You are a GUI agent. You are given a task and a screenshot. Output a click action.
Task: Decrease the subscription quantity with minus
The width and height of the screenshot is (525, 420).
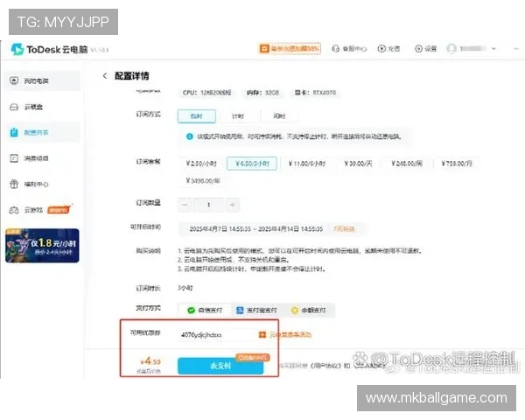(185, 205)
